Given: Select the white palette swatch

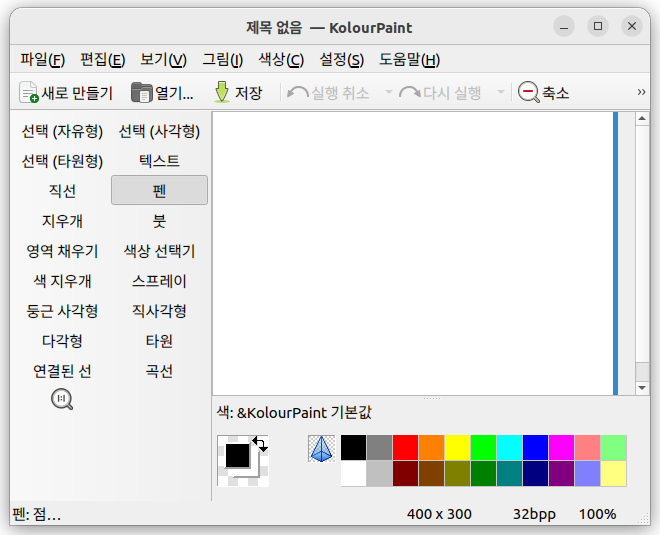Looking at the screenshot, I should (354, 474).
